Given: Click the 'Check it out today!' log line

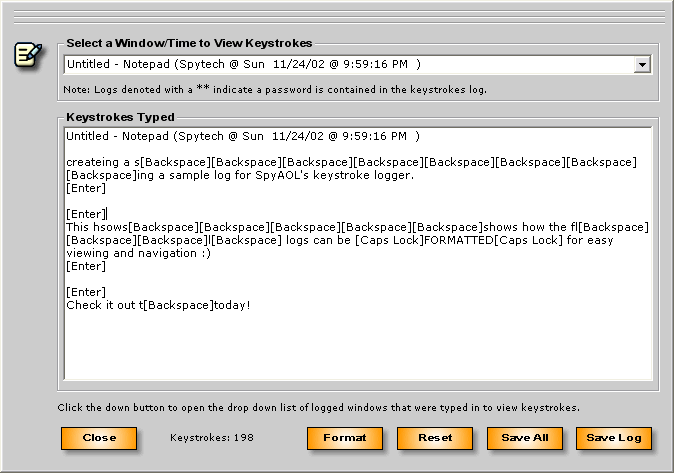Looking at the screenshot, I should (x=158, y=305).
